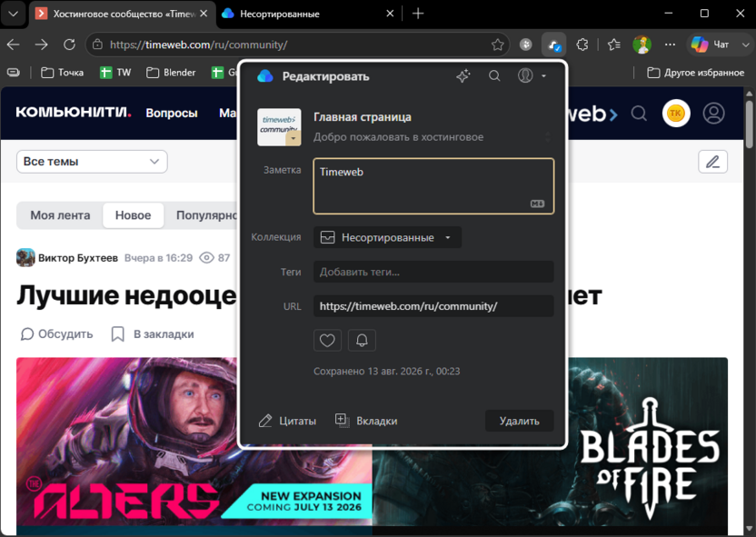The image size is (756, 537).
Task: Click the leftmost favorites bar icon
Action: point(14,73)
